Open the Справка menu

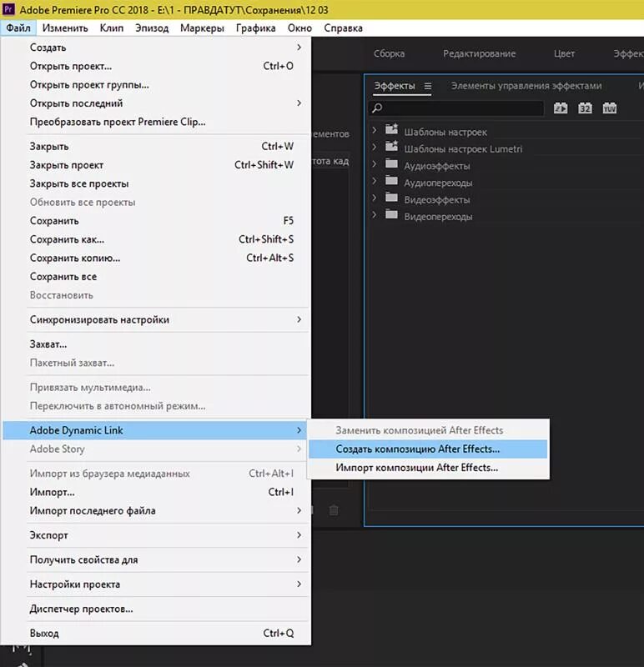343,28
